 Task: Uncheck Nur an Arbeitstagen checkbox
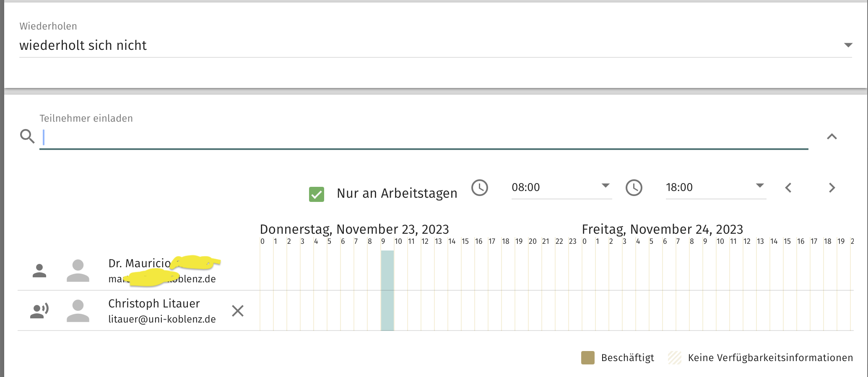(x=317, y=194)
